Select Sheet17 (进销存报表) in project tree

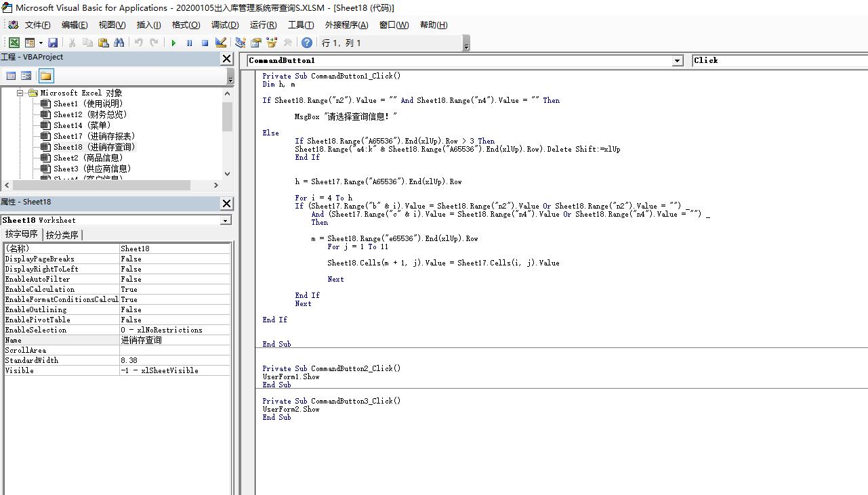tap(94, 136)
